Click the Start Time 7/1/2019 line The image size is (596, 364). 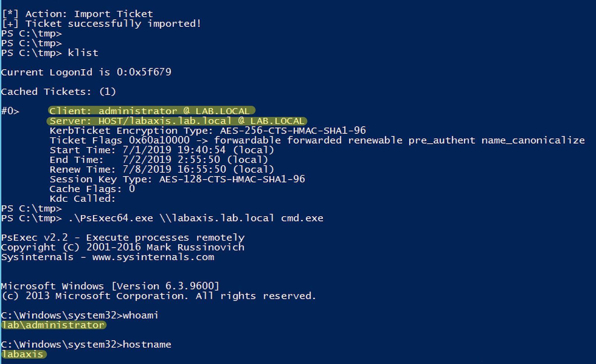tap(162, 150)
